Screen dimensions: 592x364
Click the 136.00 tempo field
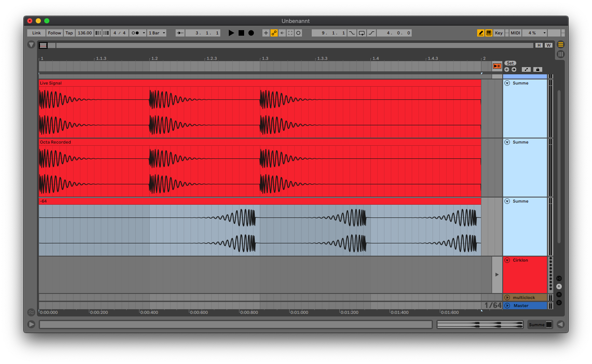pyautogui.click(x=85, y=33)
